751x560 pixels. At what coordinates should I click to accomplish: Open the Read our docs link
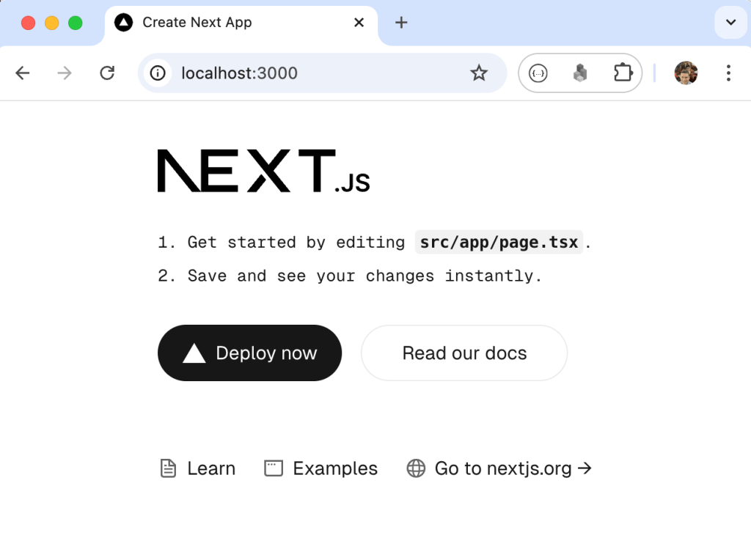[x=464, y=353]
